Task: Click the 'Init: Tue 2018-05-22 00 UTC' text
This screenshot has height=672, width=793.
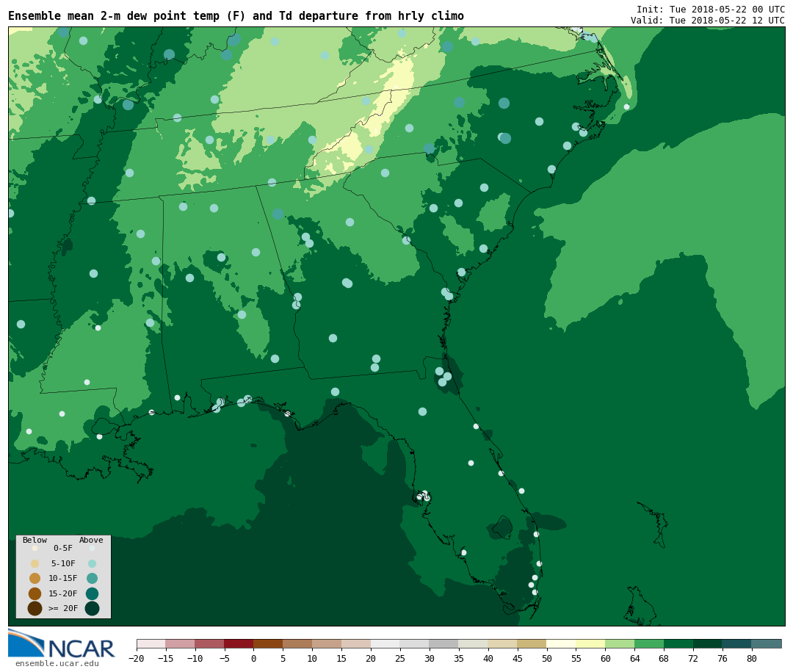Action: click(x=711, y=9)
